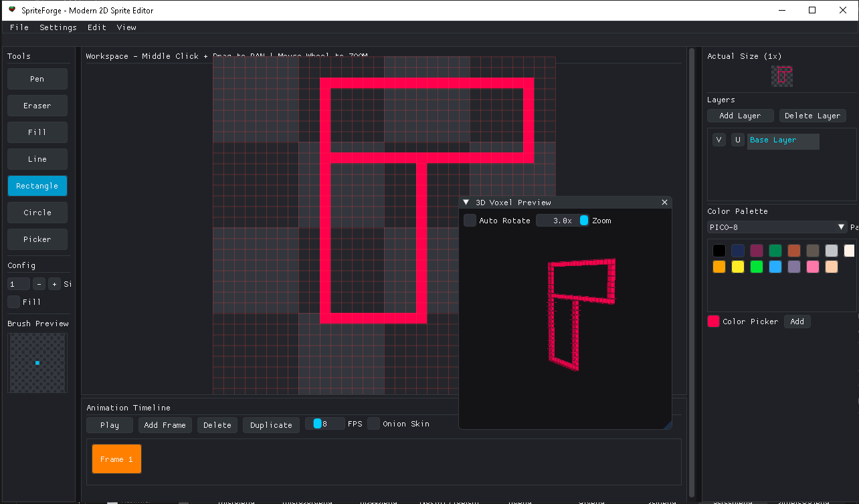Viewport: 859px width, 504px height.
Task: Select the Eraser tool
Action: pyautogui.click(x=37, y=106)
